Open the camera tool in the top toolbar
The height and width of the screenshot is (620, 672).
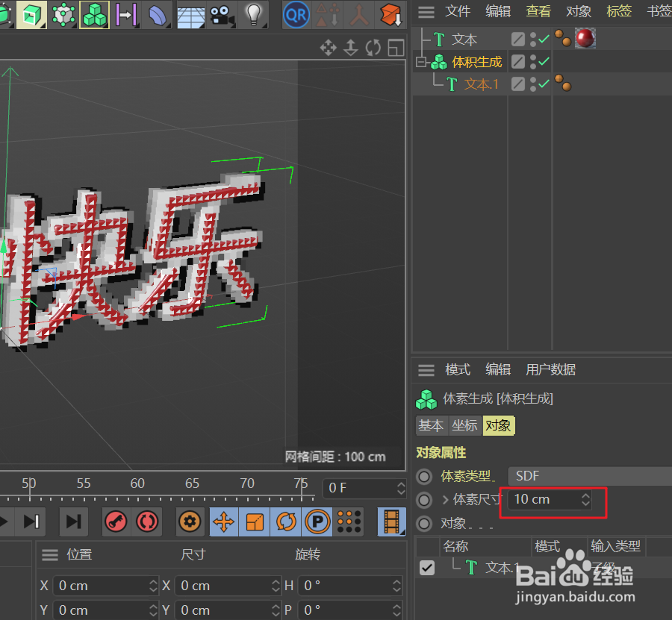point(221,15)
